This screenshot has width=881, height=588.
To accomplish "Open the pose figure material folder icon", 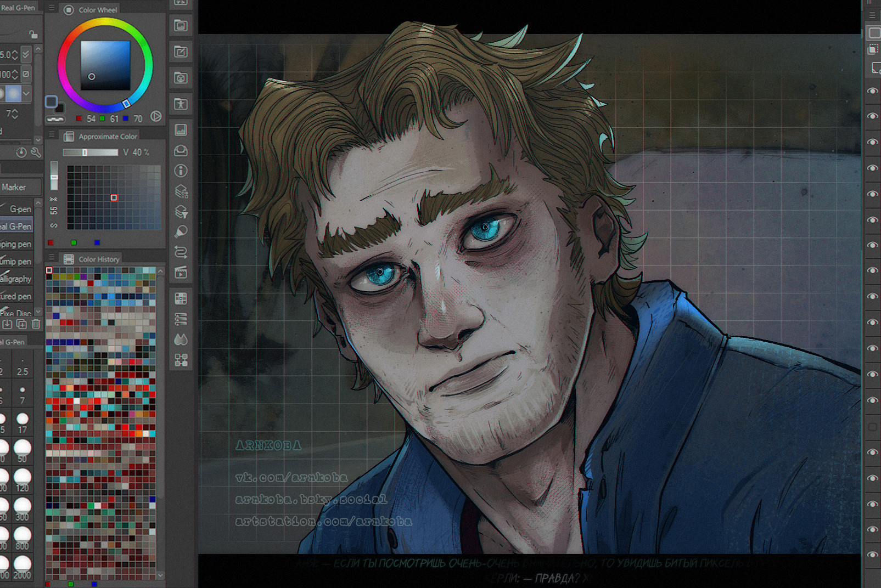I will pos(181,104).
